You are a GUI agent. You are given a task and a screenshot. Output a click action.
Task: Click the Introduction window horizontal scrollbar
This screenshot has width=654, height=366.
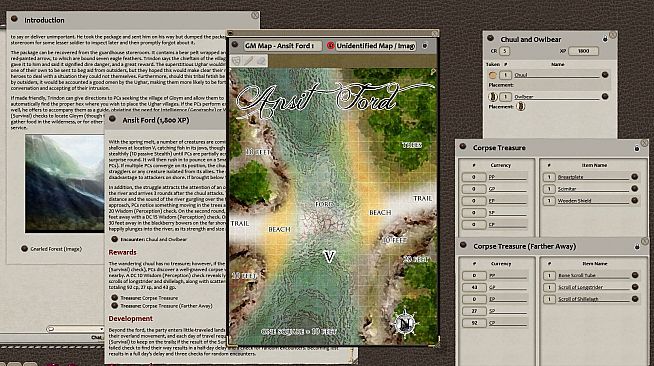pyautogui.click(x=75, y=329)
